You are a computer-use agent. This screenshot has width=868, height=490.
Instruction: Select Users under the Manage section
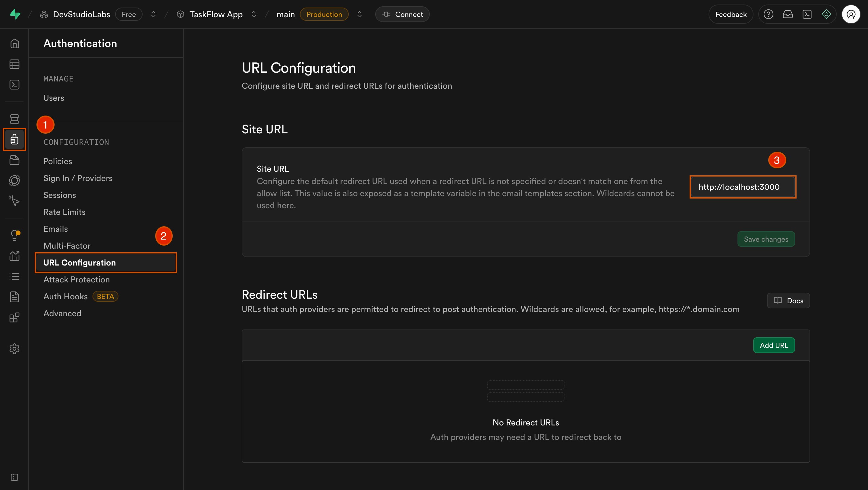(54, 98)
